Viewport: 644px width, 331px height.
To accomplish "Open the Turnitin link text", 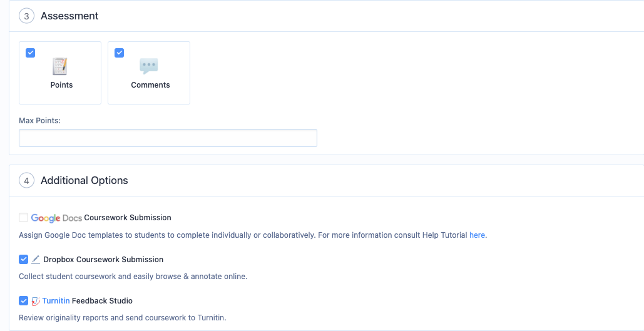I will (x=56, y=301).
